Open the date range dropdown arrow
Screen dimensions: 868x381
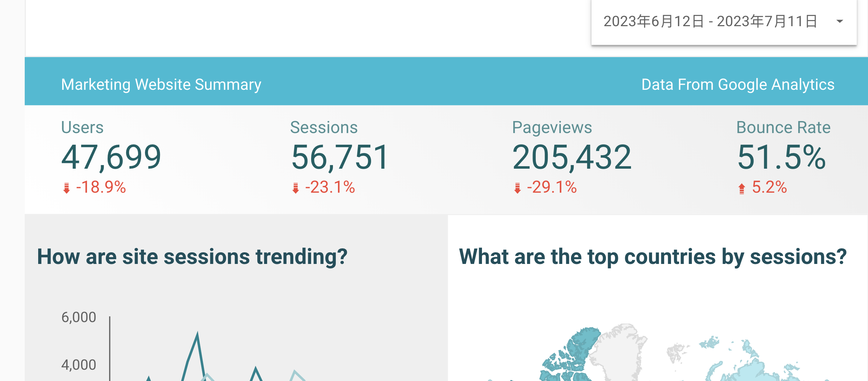pyautogui.click(x=840, y=21)
